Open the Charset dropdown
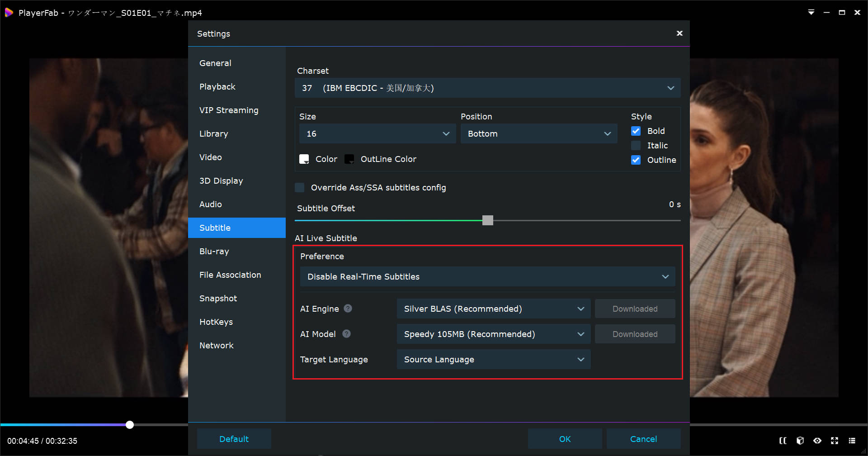868x456 pixels. point(488,88)
